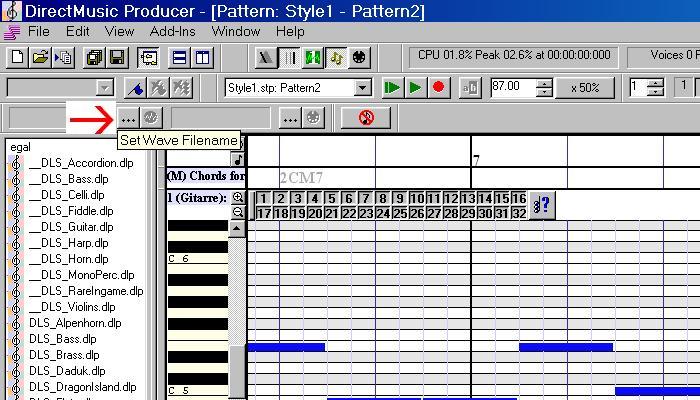Open the Add-Ins menu
This screenshot has width=700, height=400.
coord(171,31)
